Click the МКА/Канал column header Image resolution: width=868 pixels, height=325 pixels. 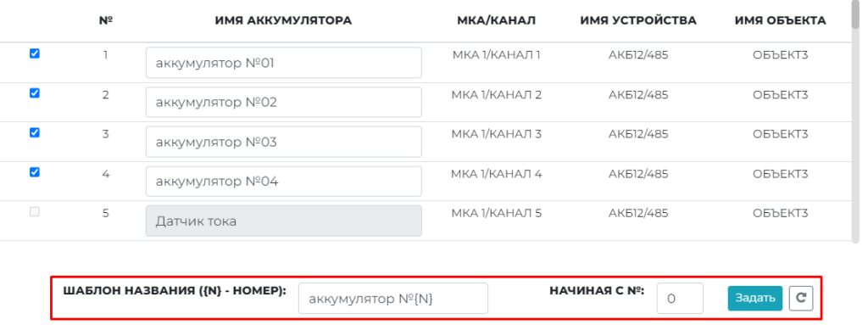(x=496, y=20)
